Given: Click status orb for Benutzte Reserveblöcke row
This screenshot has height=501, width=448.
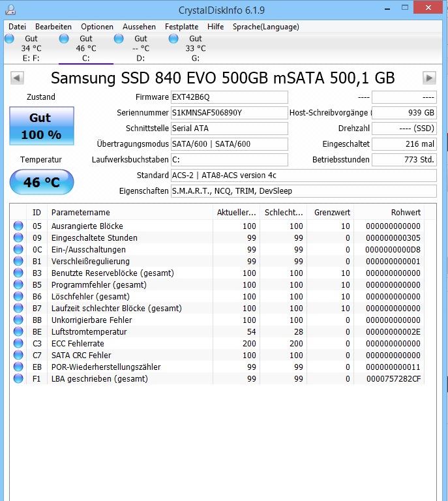Looking at the screenshot, I should pyautogui.click(x=18, y=273).
